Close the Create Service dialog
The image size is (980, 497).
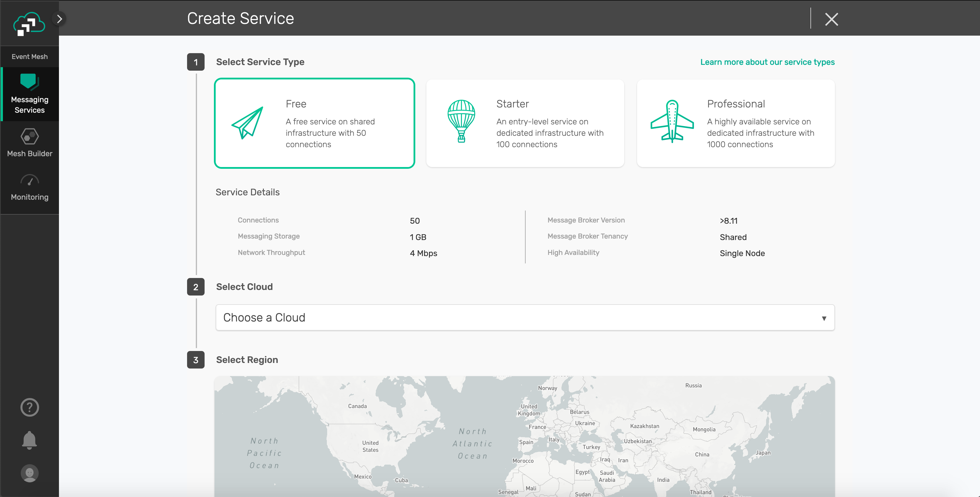(832, 19)
